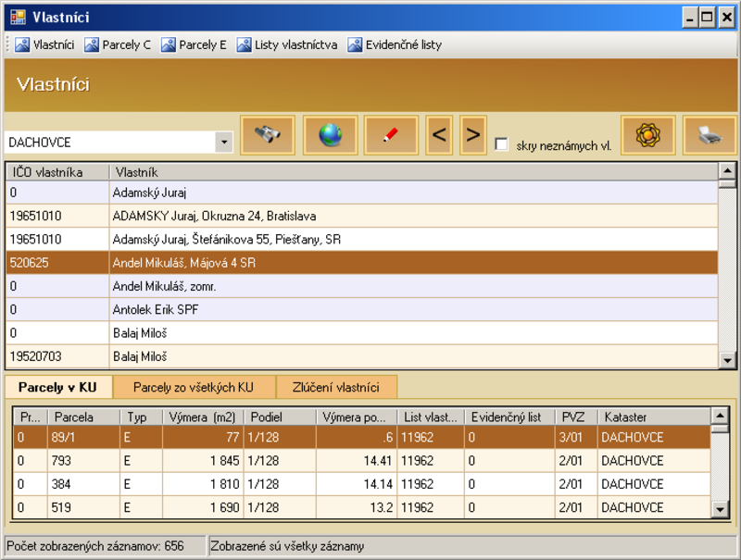Open Vlastníci in the toolbar
Viewport: 741px width, 560px height.
tap(44, 44)
